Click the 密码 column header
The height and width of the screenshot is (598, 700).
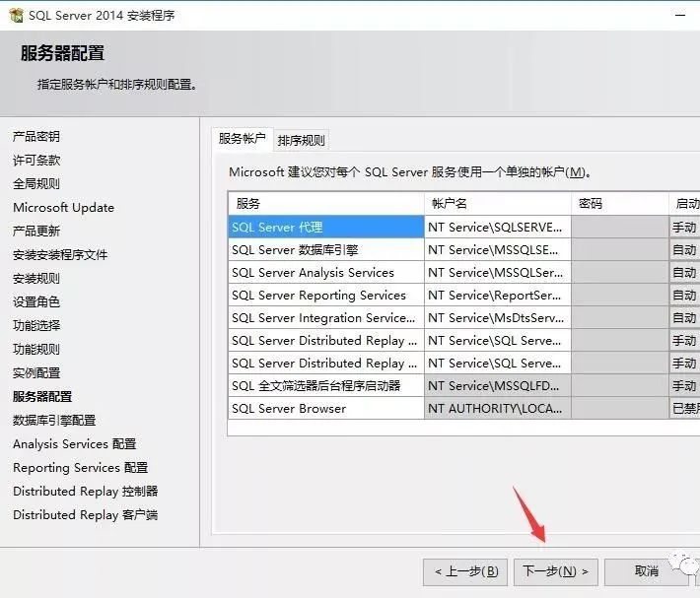coord(620,204)
